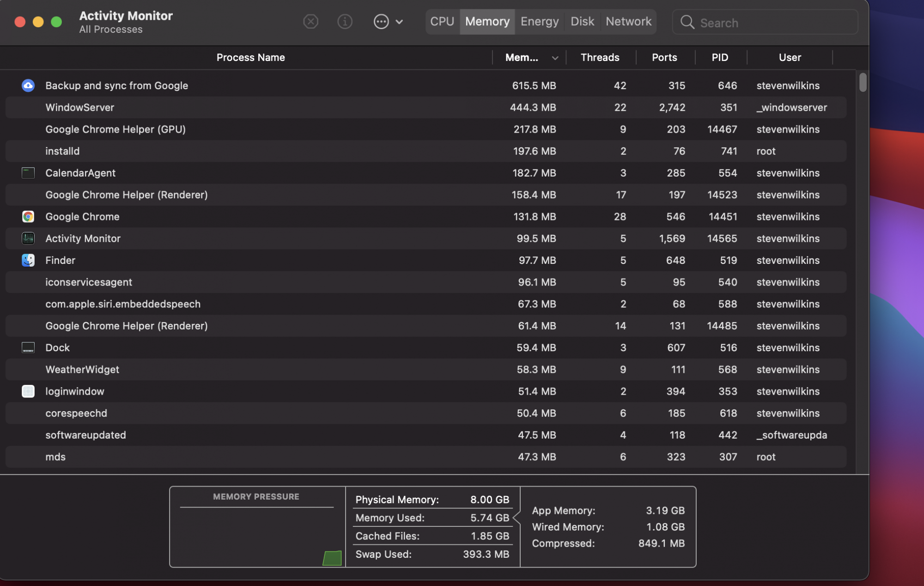Select the installd process row
This screenshot has width=924, height=586.
tap(426, 151)
